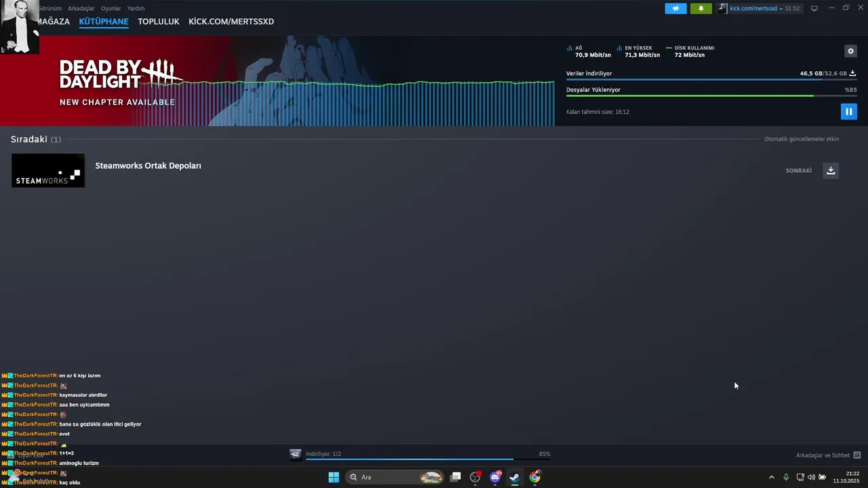Open network tray icon
The image size is (868, 488).
tap(800, 477)
